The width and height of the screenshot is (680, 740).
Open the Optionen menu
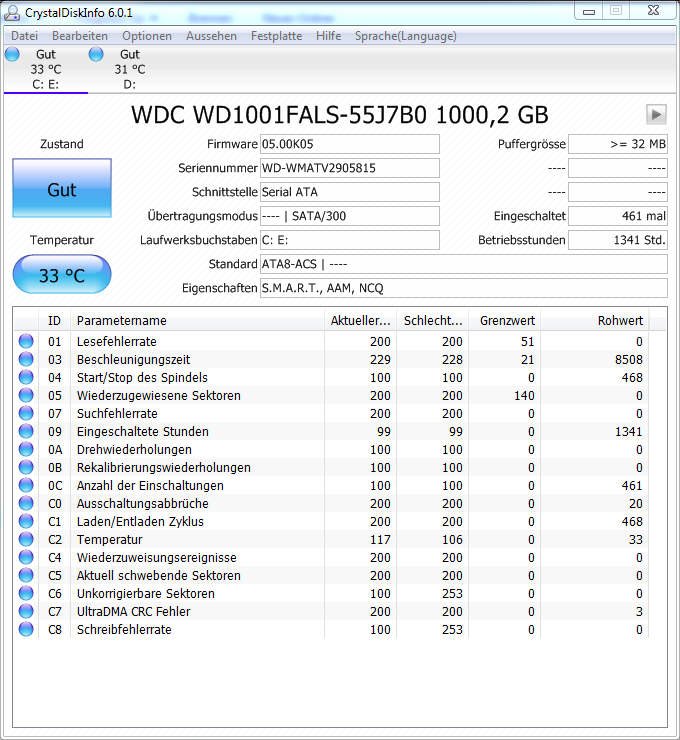pos(147,36)
